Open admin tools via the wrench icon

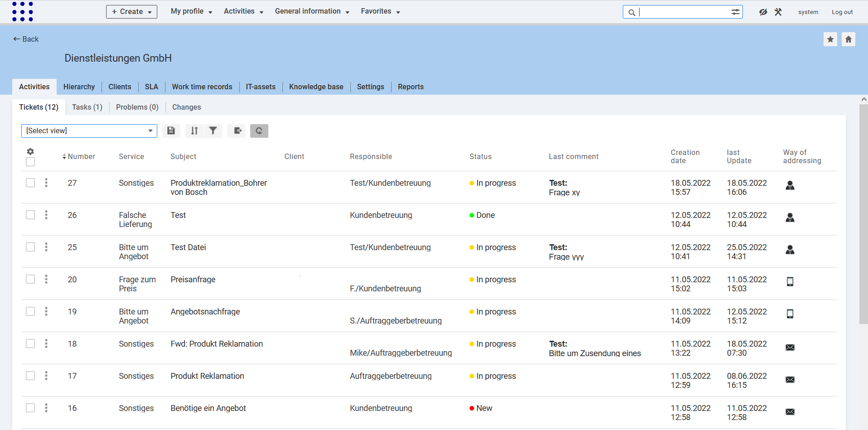point(778,12)
